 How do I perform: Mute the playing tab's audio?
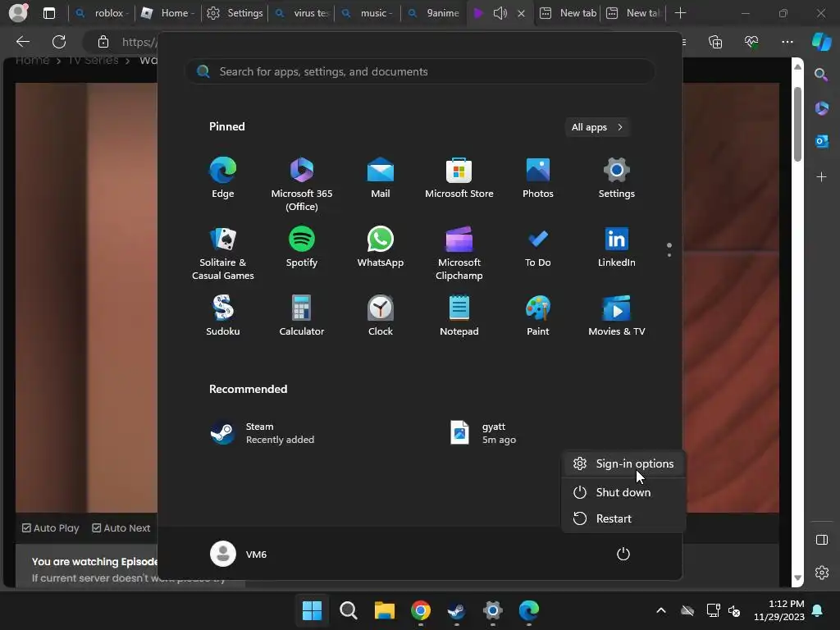[x=500, y=13]
